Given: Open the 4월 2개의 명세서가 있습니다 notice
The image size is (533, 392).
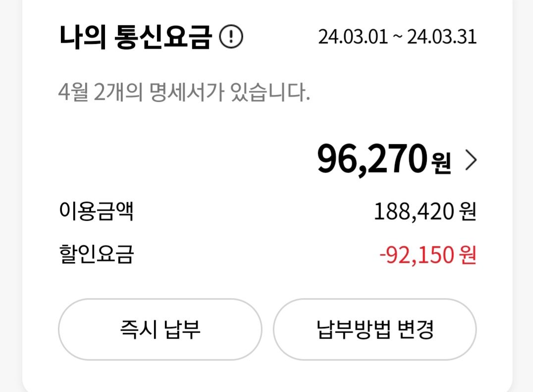Looking at the screenshot, I should point(184,92).
